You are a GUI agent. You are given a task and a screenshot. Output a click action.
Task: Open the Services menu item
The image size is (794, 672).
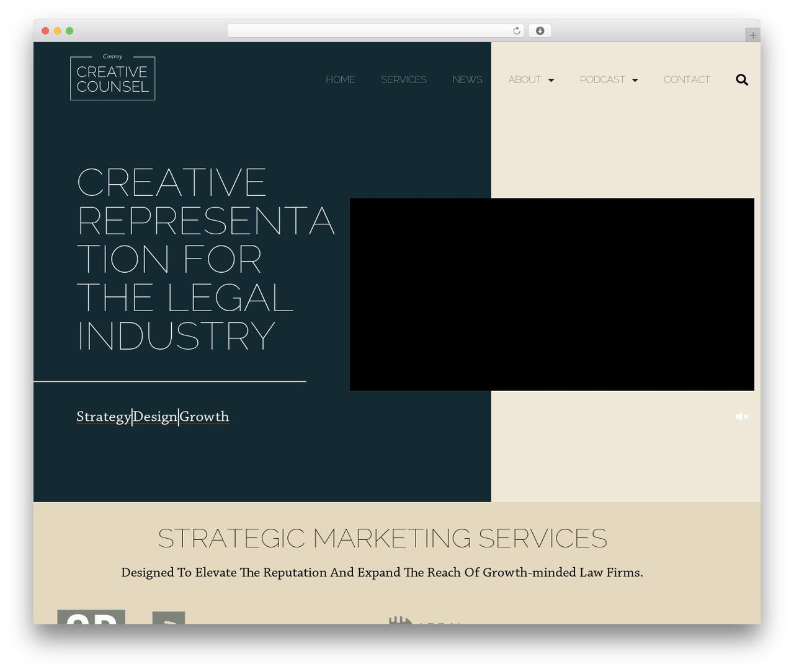(404, 79)
